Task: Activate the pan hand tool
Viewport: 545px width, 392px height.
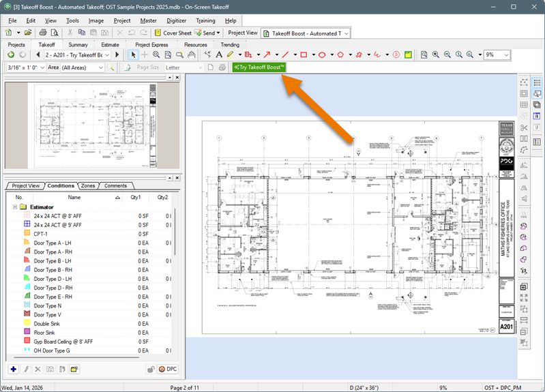Action: coord(192,55)
